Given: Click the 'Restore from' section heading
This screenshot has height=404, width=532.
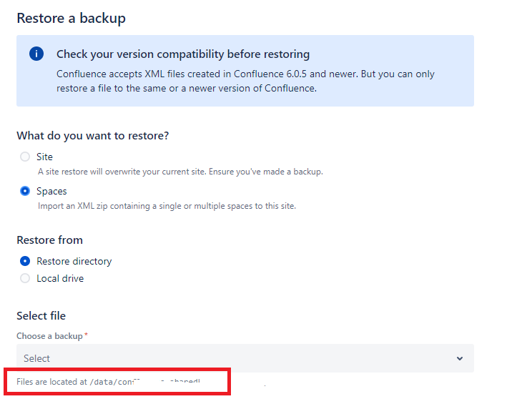Looking at the screenshot, I should 49,240.
